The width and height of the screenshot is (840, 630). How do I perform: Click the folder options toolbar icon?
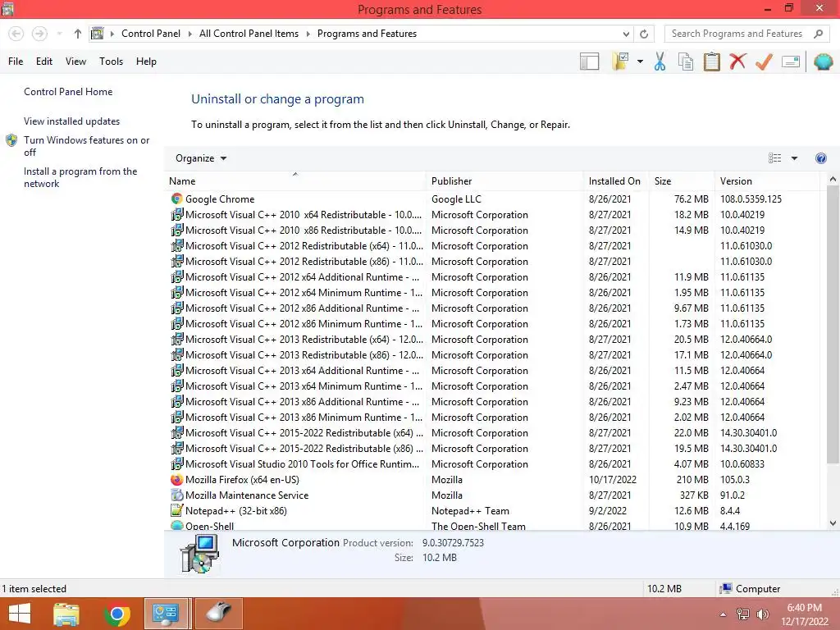click(x=620, y=62)
